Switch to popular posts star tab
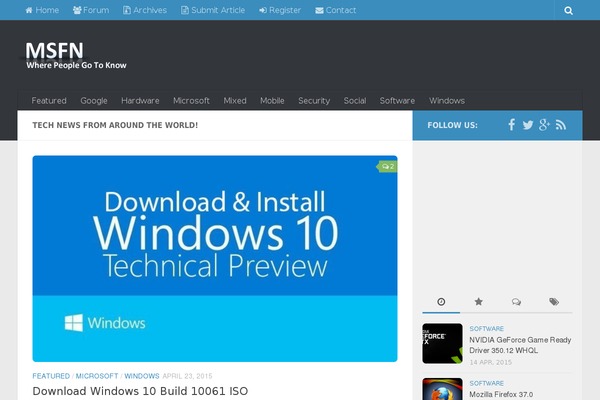This screenshot has width=600, height=400. pos(478,302)
